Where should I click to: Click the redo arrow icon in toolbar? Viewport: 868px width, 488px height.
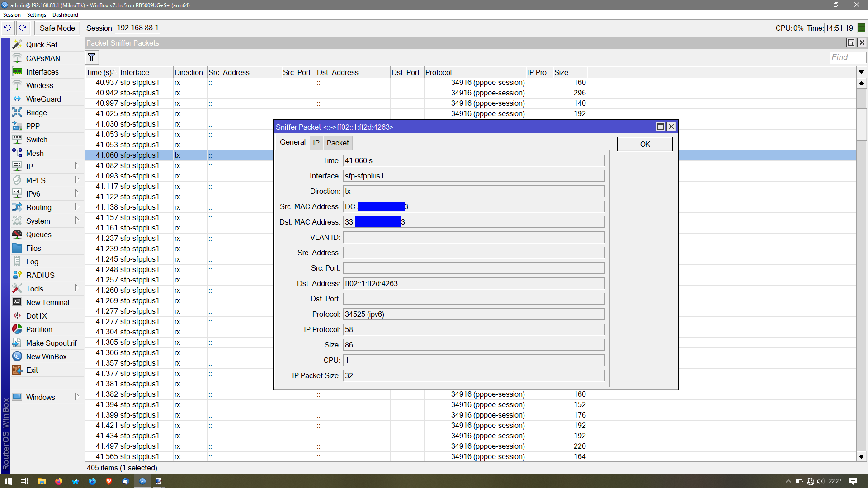[x=23, y=28]
